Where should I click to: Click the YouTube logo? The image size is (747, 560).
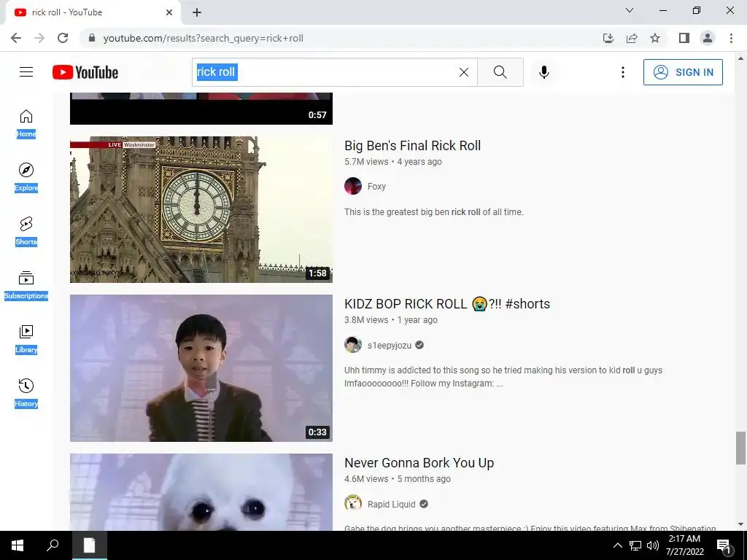click(85, 72)
